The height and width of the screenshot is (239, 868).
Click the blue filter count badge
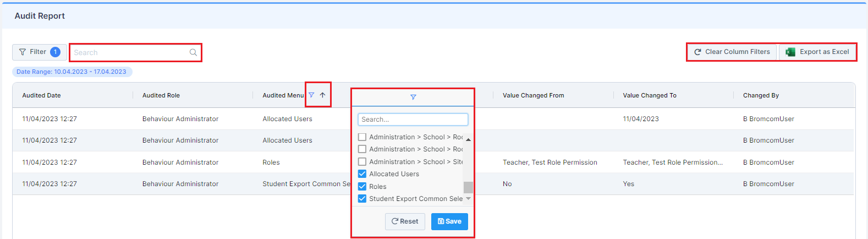[55, 52]
